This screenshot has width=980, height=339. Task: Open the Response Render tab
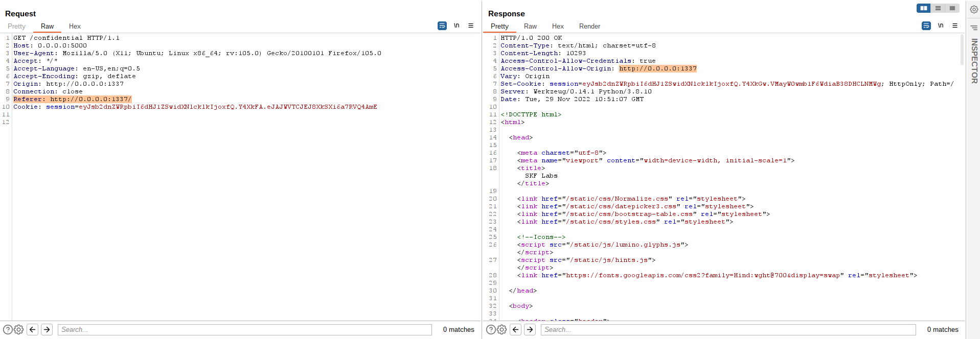[x=589, y=26]
